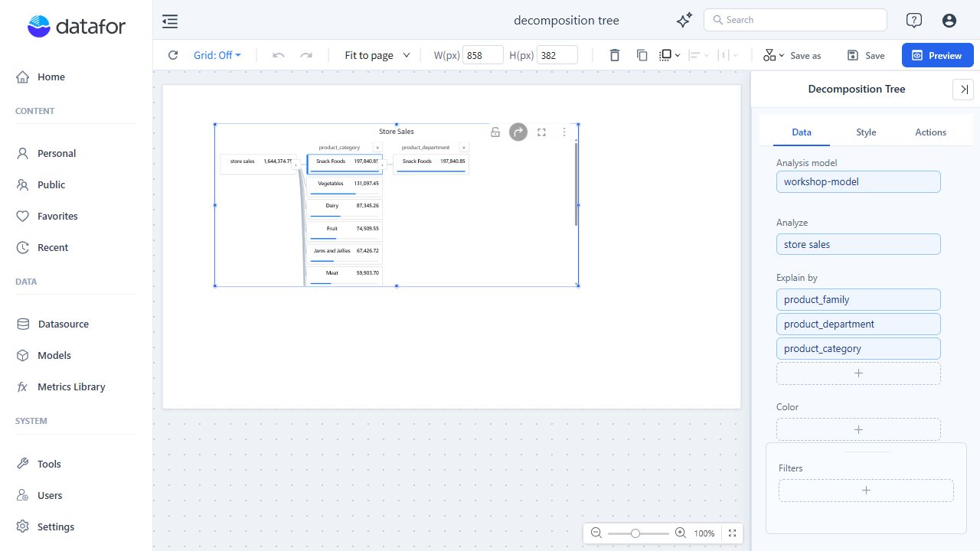The height and width of the screenshot is (551, 980).
Task: Open the layer arrange icon menu
Action: [670, 55]
